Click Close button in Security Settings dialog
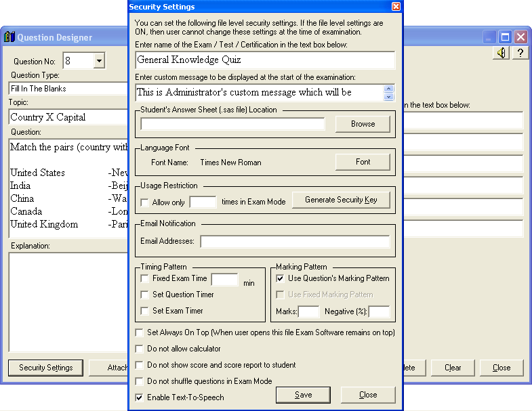This screenshot has width=532, height=411. tap(368, 395)
